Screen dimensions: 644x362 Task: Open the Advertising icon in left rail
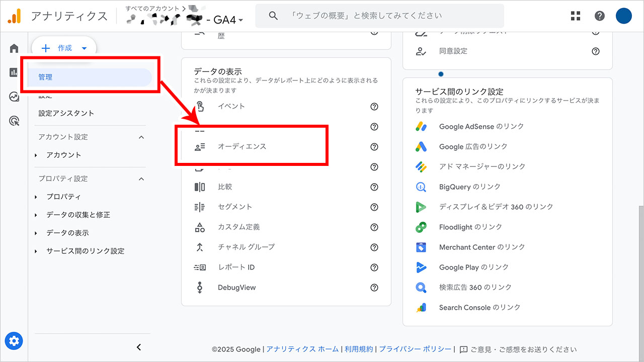pyautogui.click(x=14, y=121)
